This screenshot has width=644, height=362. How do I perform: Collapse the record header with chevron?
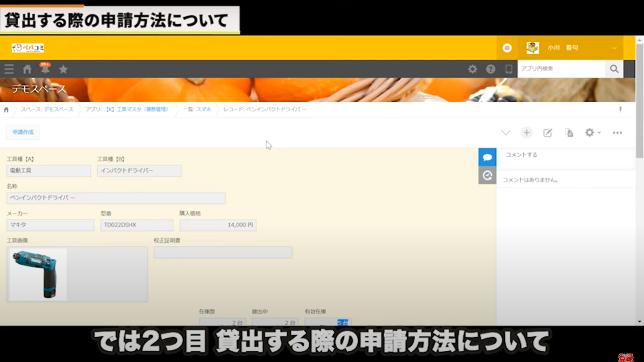coord(506,132)
